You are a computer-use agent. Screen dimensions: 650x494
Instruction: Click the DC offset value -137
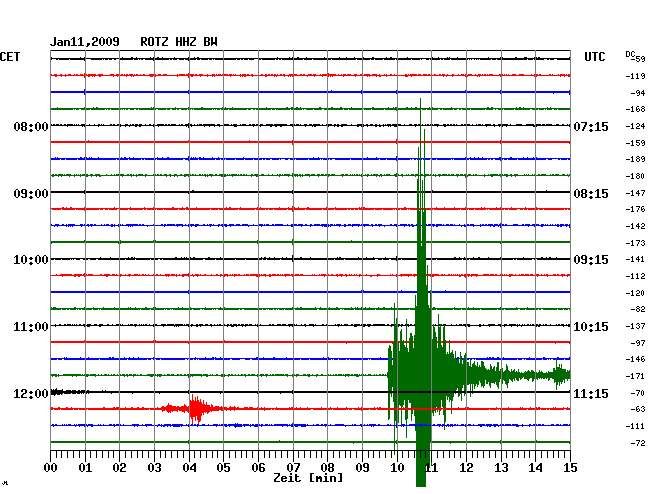click(x=635, y=326)
